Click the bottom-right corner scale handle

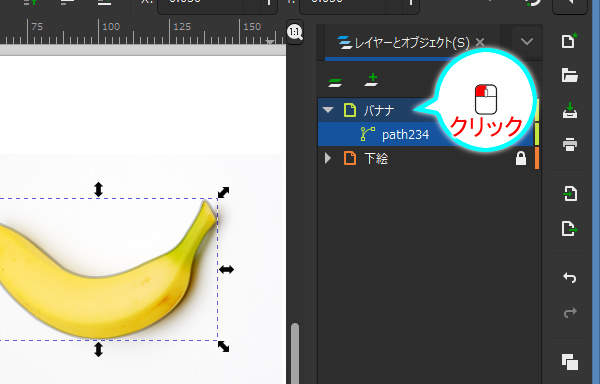click(x=223, y=347)
